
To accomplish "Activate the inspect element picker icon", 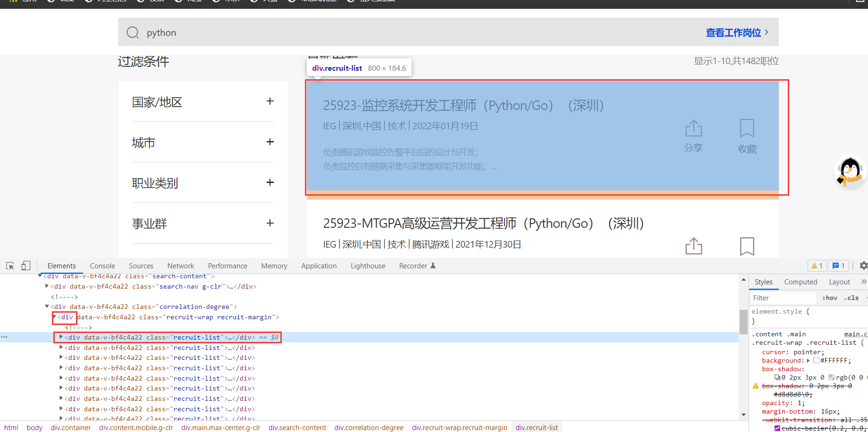I will tap(10, 266).
